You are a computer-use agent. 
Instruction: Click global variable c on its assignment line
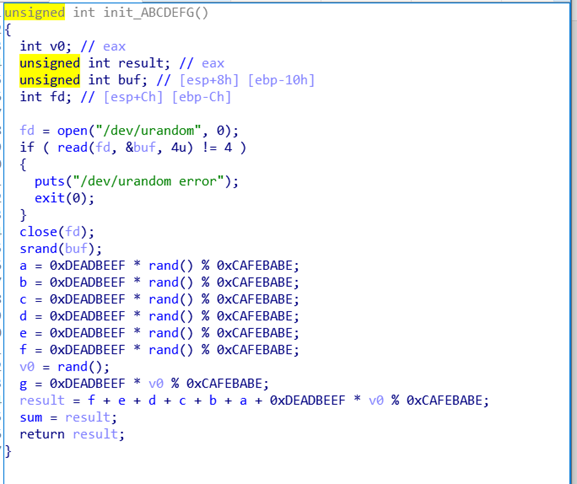[23, 300]
